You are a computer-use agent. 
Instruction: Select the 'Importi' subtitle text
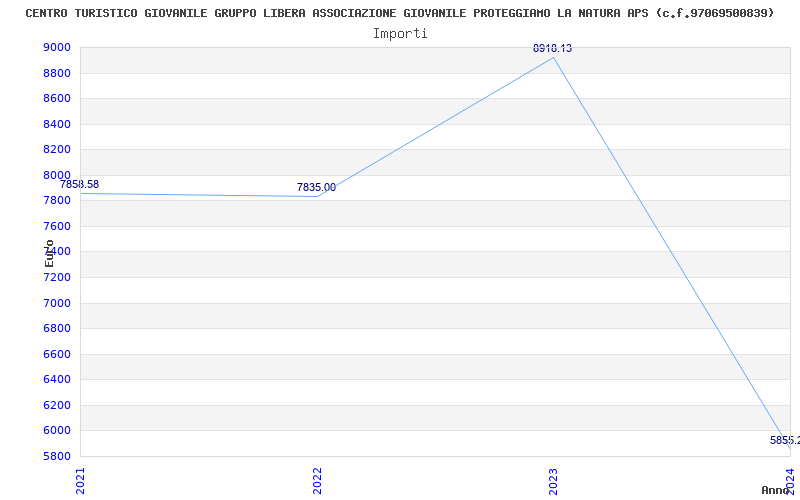[x=400, y=34]
